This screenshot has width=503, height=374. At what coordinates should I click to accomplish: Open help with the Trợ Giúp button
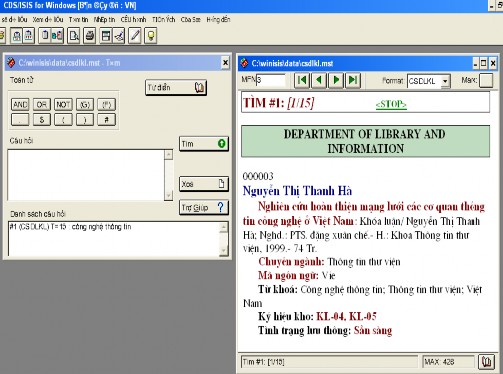pyautogui.click(x=204, y=207)
